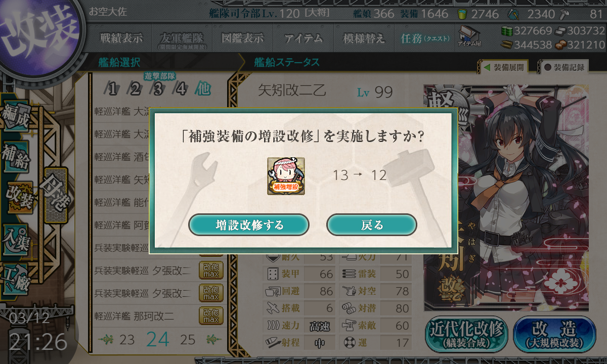Confirm with the 増設改修する button
The width and height of the screenshot is (607, 364).
pyautogui.click(x=249, y=225)
